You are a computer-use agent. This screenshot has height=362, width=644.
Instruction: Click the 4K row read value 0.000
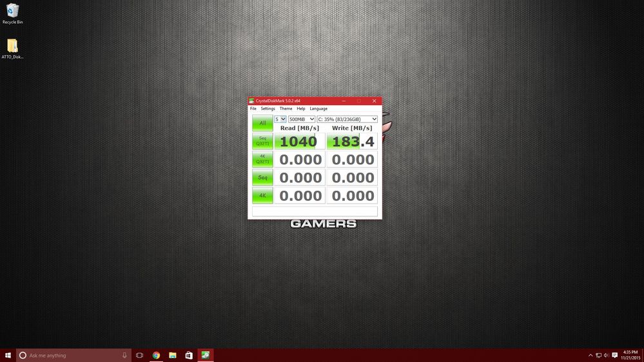coord(299,195)
